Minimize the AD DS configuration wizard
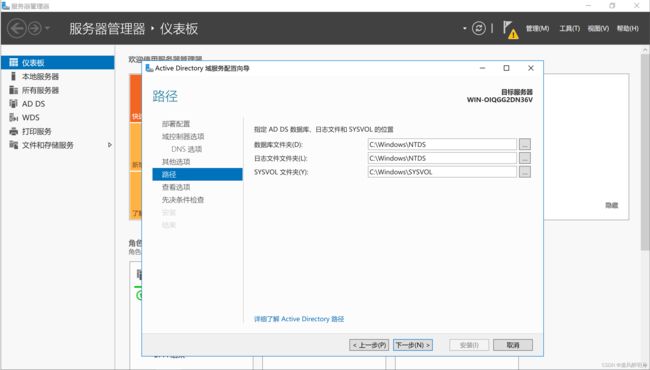The width and height of the screenshot is (650, 370). coord(482,68)
